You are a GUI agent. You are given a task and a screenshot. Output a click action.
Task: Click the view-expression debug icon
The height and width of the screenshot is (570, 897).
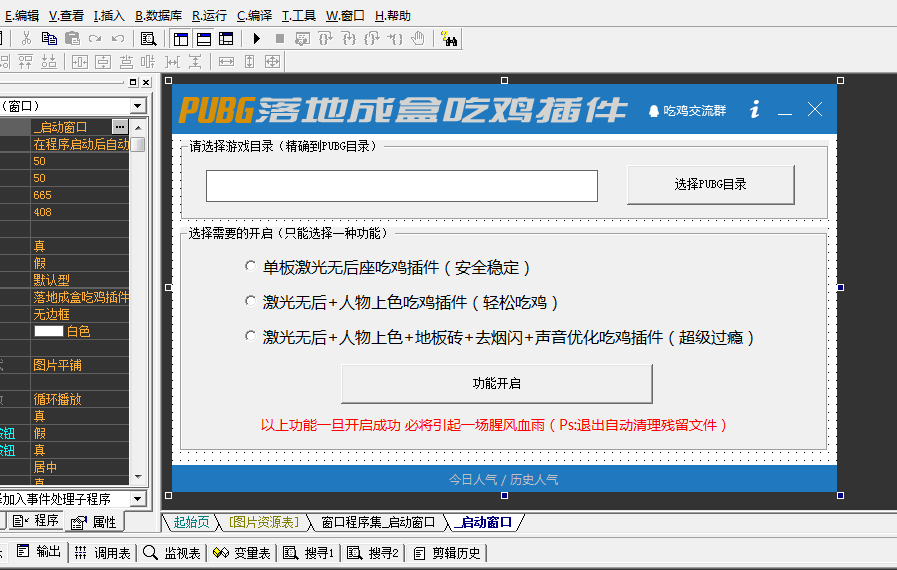(303, 38)
